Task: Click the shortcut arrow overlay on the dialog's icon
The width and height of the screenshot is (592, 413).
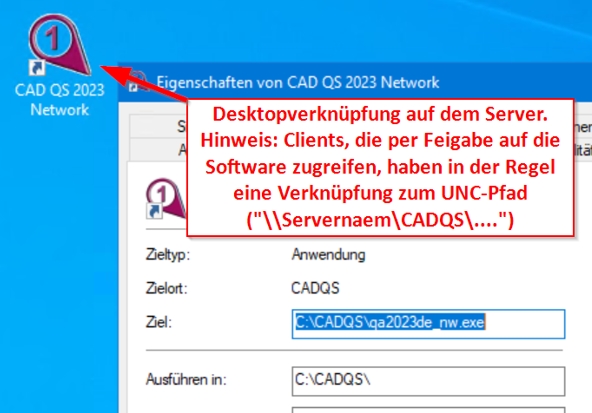Action: pos(154,211)
